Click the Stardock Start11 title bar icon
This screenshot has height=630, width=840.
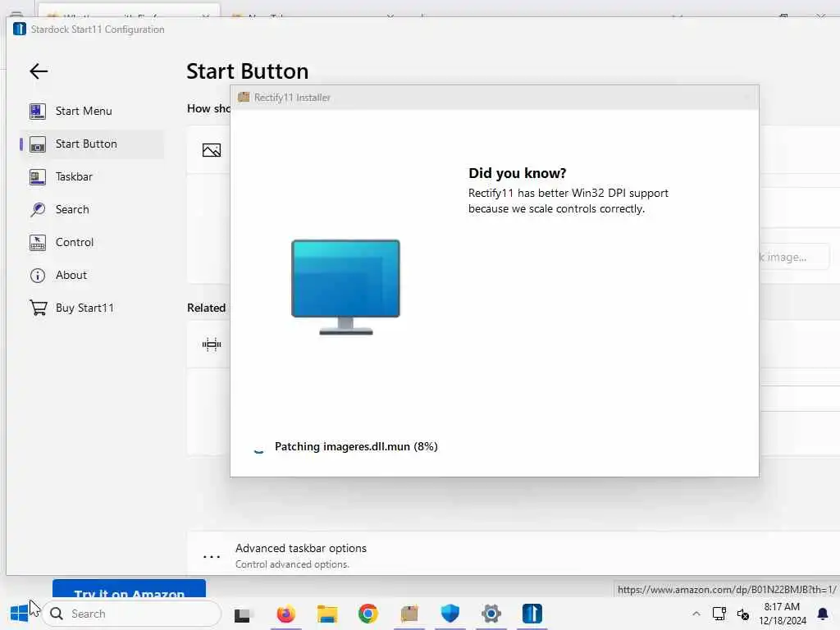20,29
